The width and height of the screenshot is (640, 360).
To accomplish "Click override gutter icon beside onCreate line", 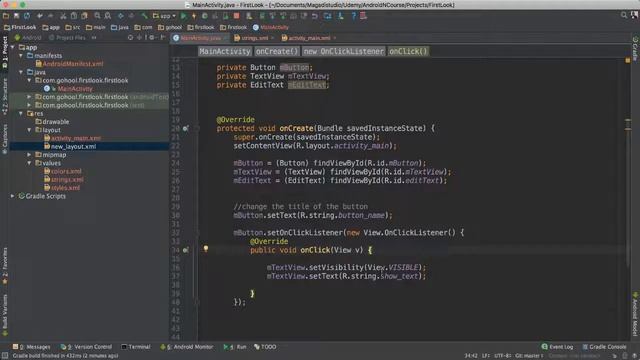I will [x=186, y=129].
